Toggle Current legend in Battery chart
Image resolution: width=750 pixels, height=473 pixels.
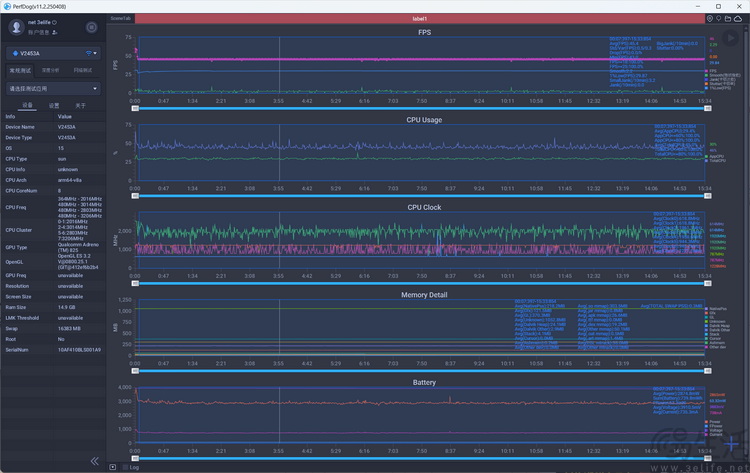tap(714, 435)
